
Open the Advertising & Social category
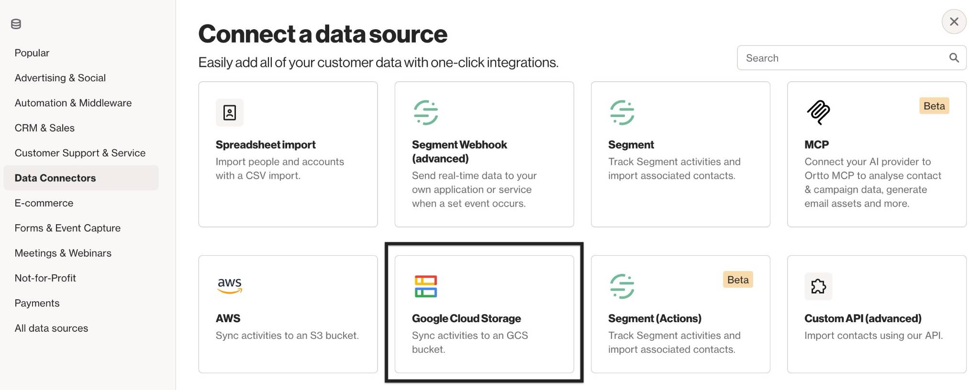click(60, 78)
